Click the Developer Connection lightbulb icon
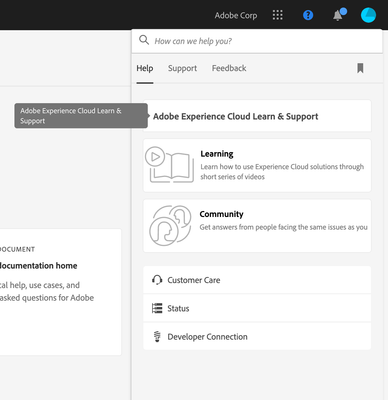388x400 pixels. tap(157, 337)
